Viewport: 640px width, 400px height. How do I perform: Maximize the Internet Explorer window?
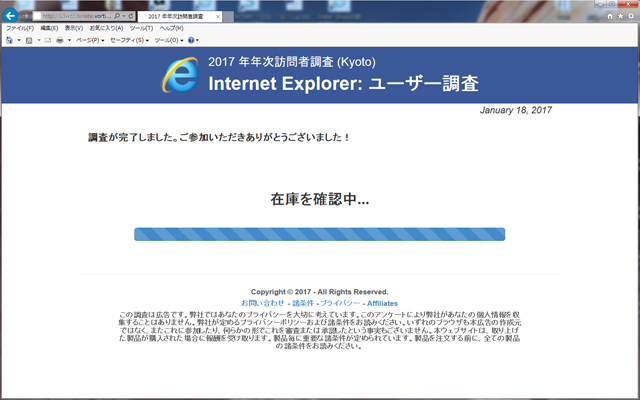[x=612, y=3]
